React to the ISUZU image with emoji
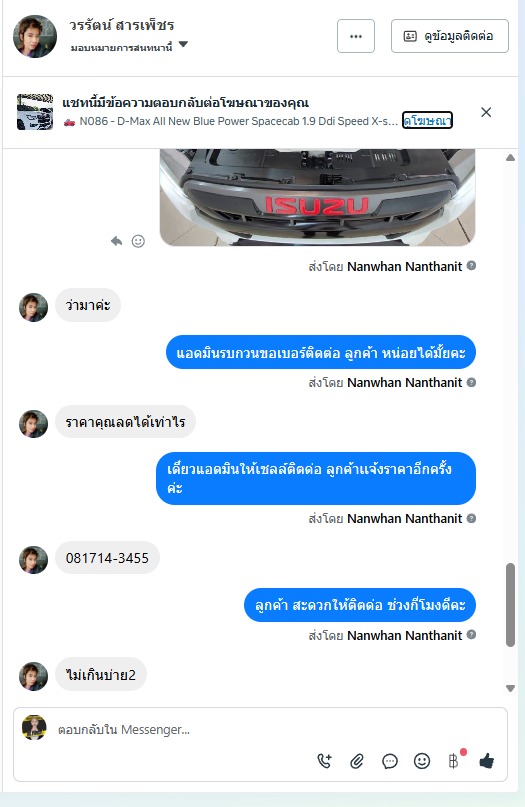 click(x=138, y=241)
